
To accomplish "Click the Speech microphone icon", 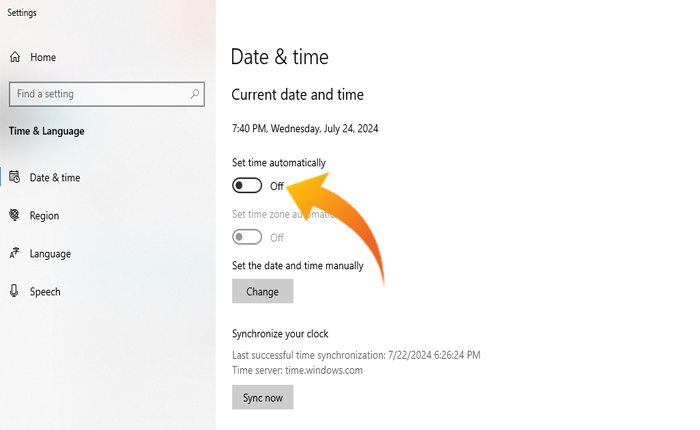I will coord(15,291).
